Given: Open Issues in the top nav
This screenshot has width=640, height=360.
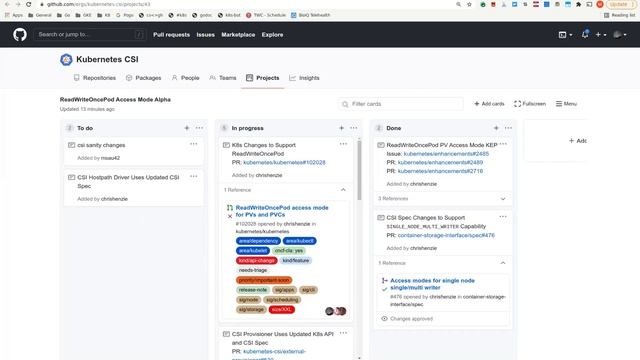Looking at the screenshot, I should pos(205,35).
